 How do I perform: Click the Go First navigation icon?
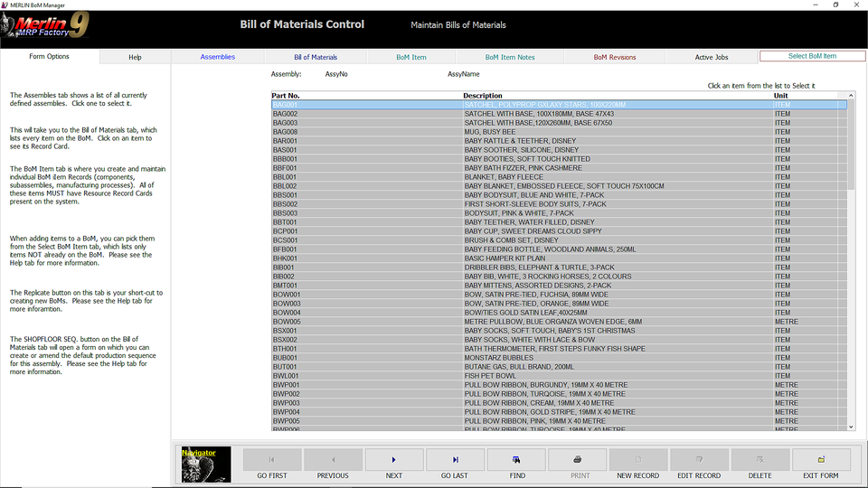[272, 459]
